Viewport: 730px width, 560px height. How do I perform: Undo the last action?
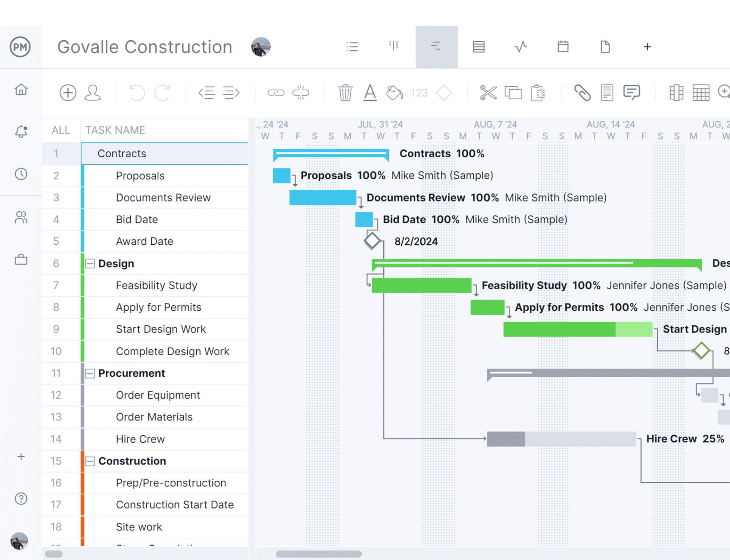[x=137, y=93]
